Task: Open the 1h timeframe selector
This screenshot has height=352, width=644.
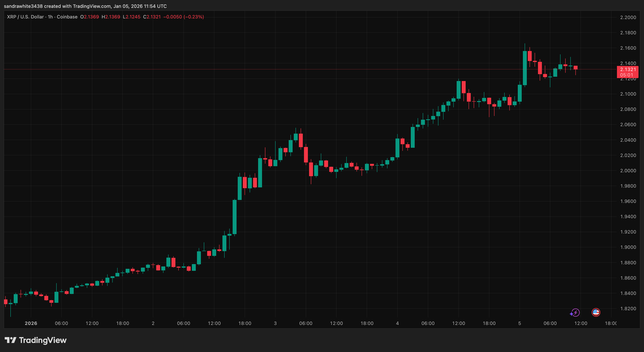Action: pos(50,17)
